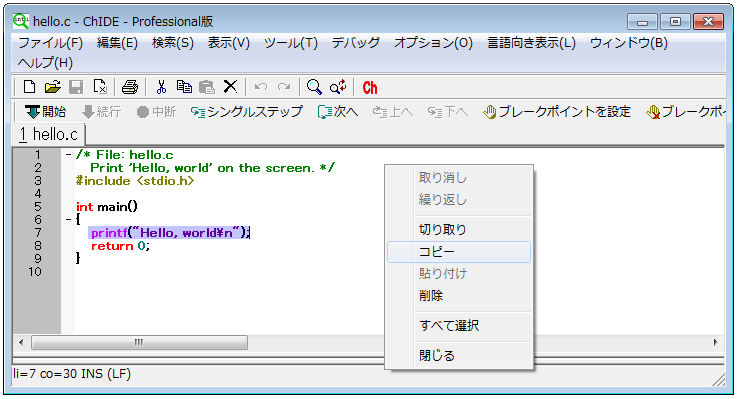Click the Close file icon
738x399 pixels.
(100, 87)
